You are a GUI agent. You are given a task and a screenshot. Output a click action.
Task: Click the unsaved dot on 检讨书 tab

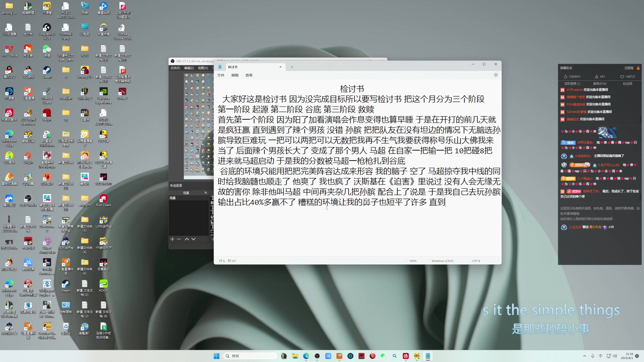pyautogui.click(x=280, y=67)
